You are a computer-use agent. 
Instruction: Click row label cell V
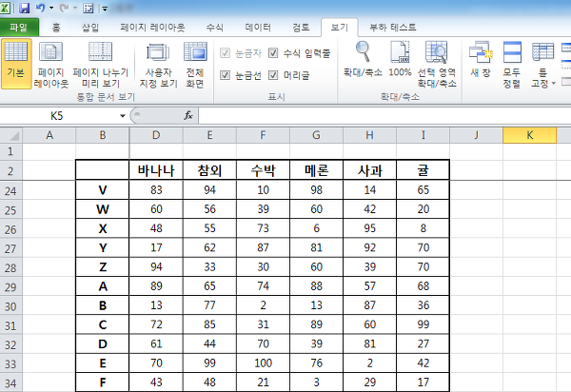tap(103, 190)
